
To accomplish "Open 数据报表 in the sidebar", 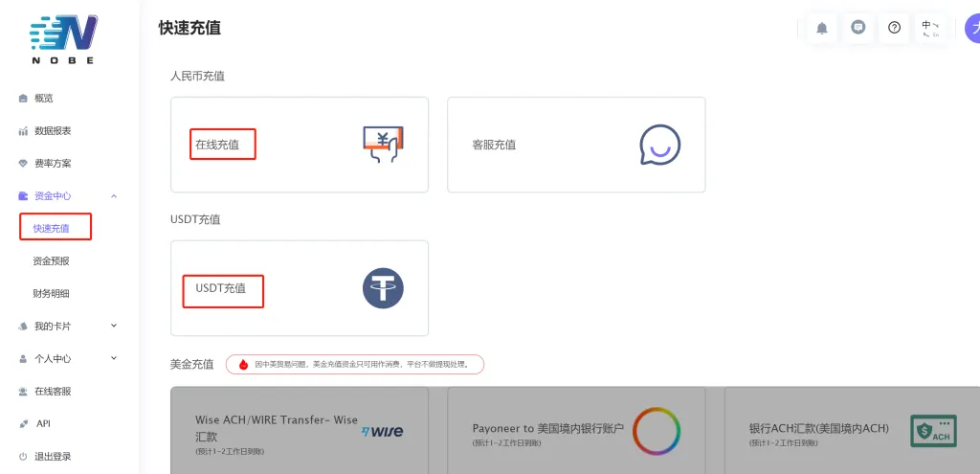I will (53, 131).
